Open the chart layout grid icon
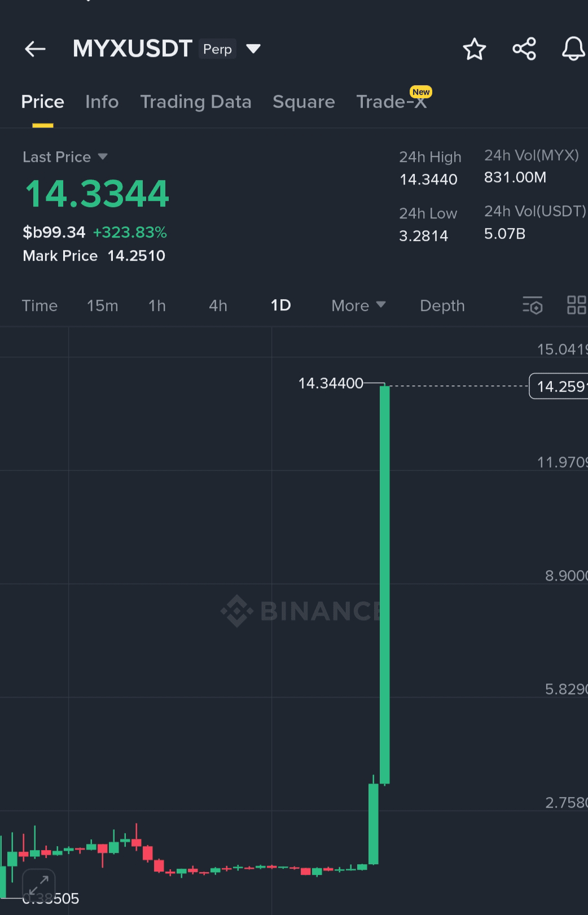 tap(577, 305)
